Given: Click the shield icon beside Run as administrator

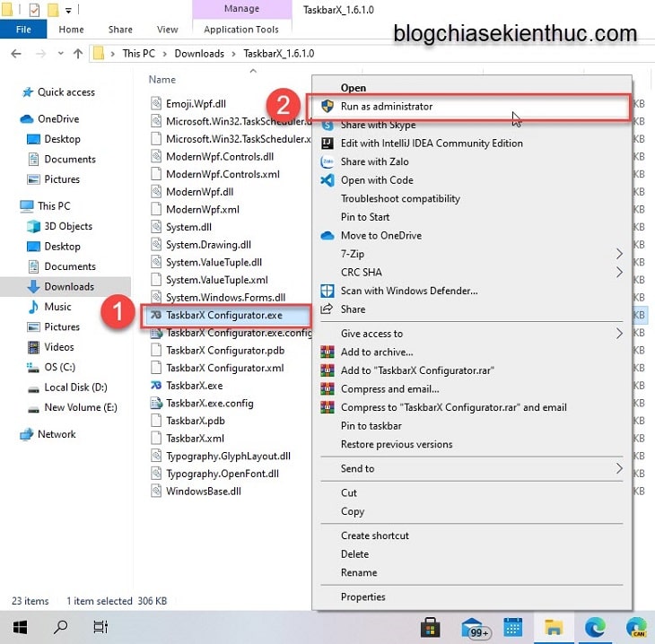Looking at the screenshot, I should [327, 106].
